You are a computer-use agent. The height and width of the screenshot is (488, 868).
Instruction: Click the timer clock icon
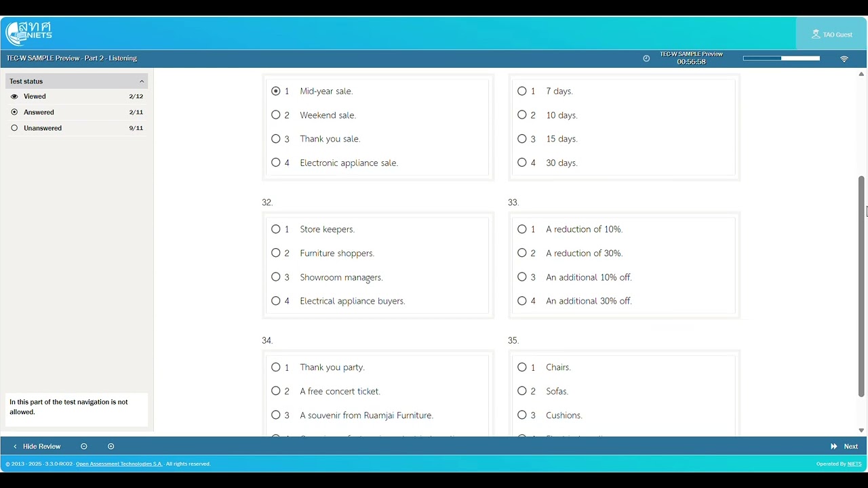(x=646, y=58)
